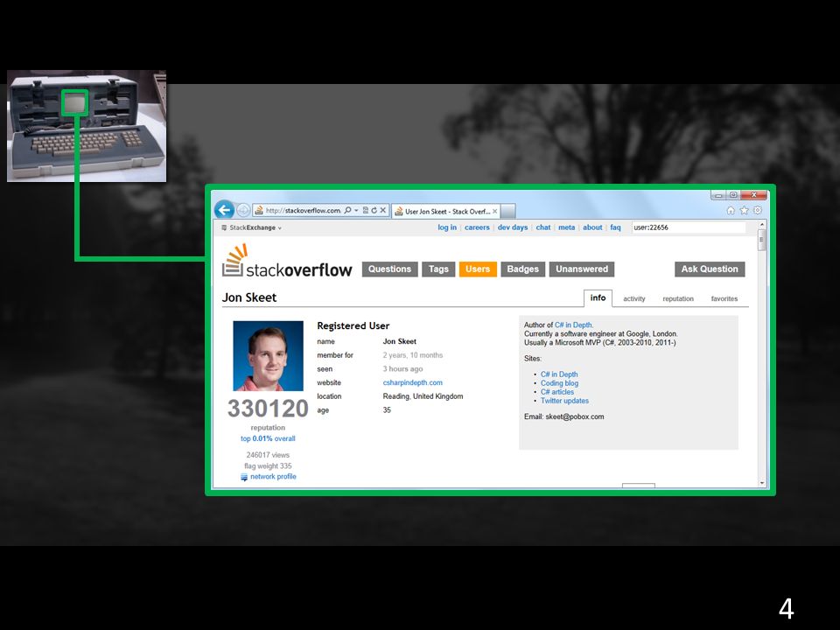Stop loading with the address bar X icon
The image size is (840, 630).
382,211
